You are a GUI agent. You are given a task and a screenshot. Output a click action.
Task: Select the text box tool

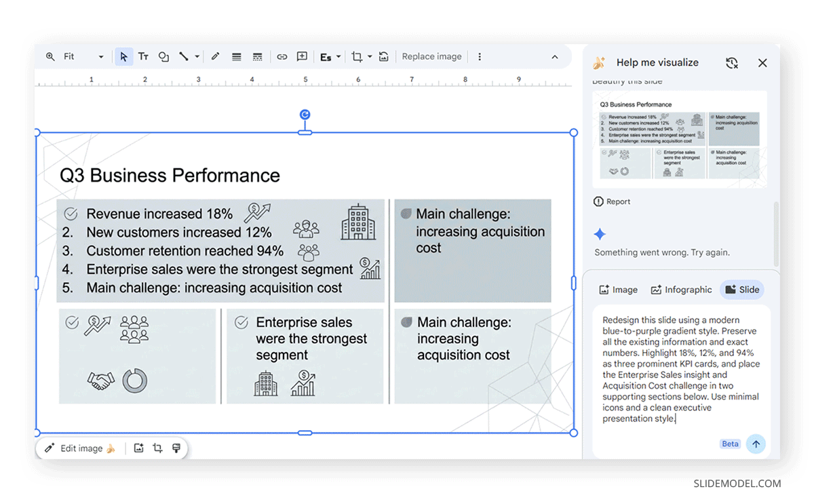coord(143,57)
